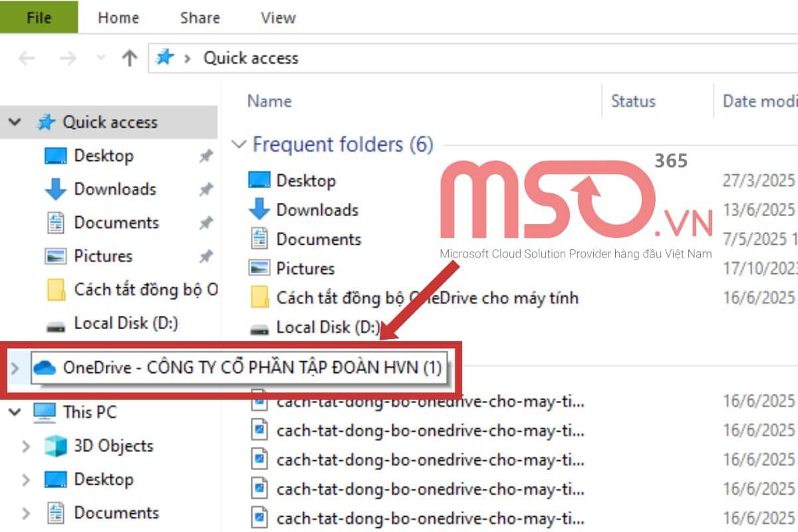Open Local Disk (D:) in sidebar
This screenshot has width=798, height=532.
pos(126,323)
